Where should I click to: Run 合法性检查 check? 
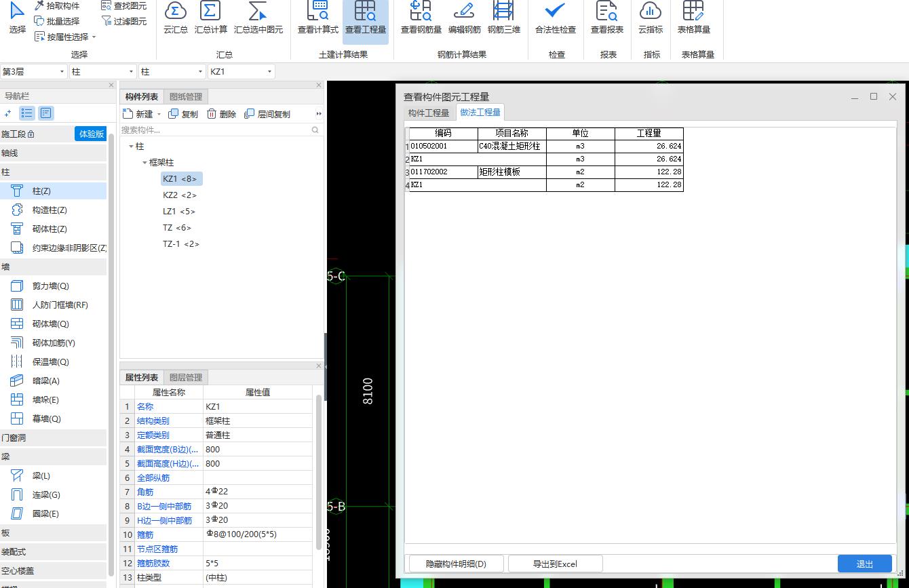tap(556, 18)
